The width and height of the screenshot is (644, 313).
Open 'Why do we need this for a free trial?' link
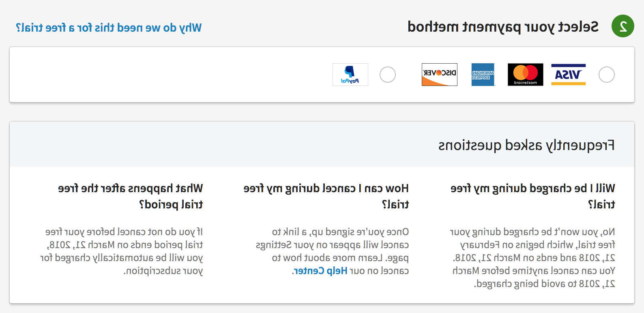109,28
